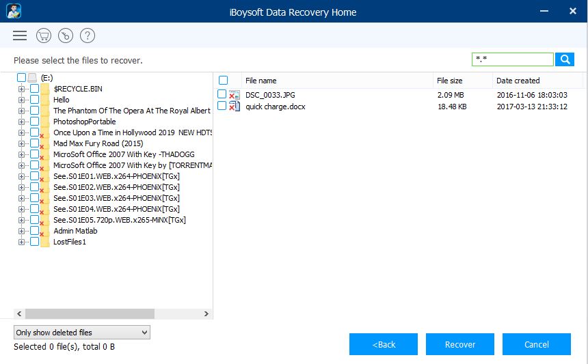The width and height of the screenshot is (588, 364).
Task: Tick the Hello folder checkbox
Action: point(34,99)
